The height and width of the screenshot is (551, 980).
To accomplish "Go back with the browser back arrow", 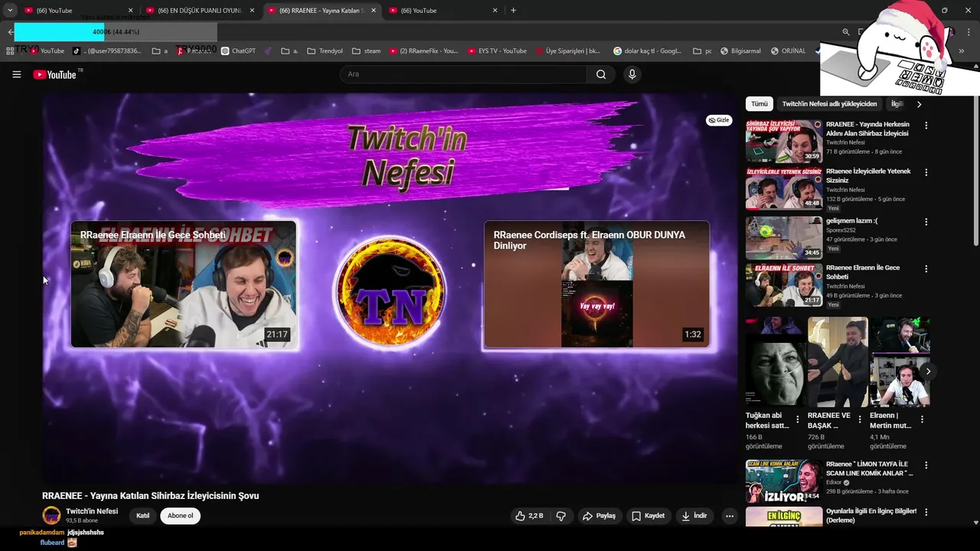I will [10, 32].
